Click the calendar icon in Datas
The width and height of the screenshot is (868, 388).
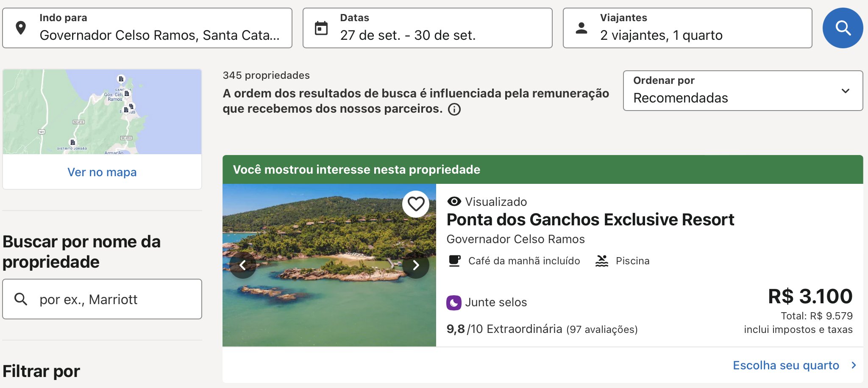pos(321,28)
